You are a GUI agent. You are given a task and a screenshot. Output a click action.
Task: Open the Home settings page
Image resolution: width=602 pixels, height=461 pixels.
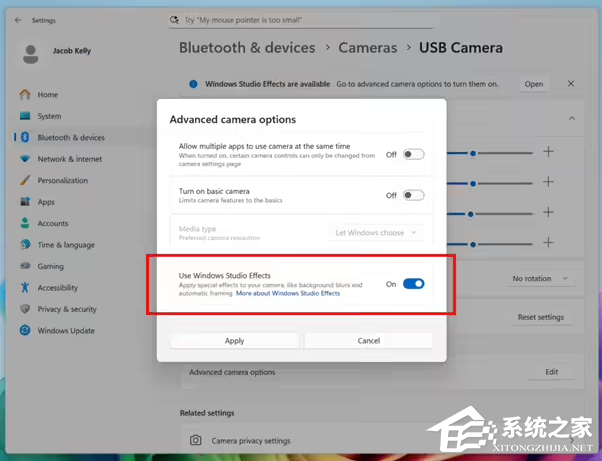[48, 95]
